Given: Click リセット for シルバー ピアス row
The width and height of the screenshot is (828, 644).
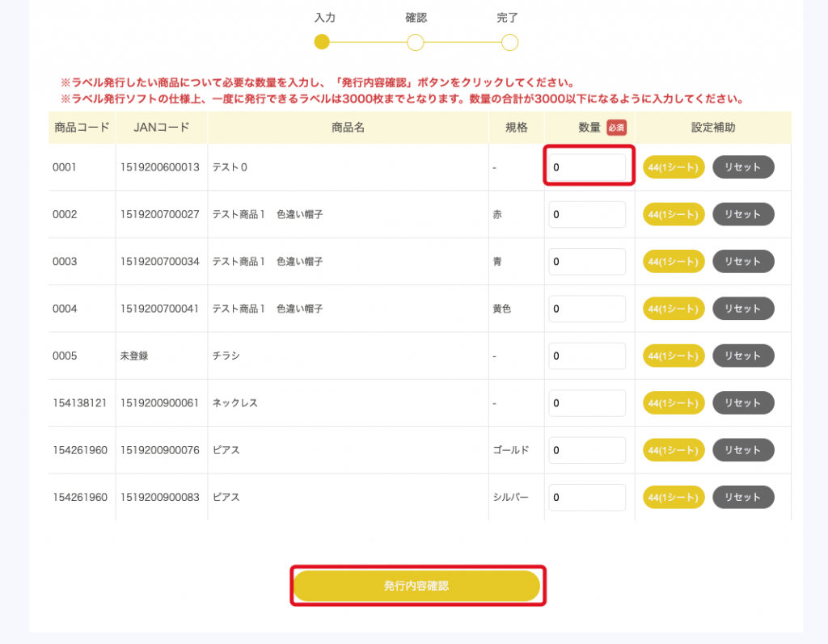Looking at the screenshot, I should click(742, 497).
